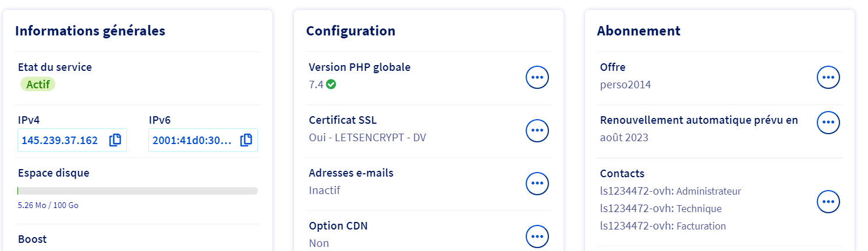
Task: Copy the IPv6 address
Action: point(246,140)
